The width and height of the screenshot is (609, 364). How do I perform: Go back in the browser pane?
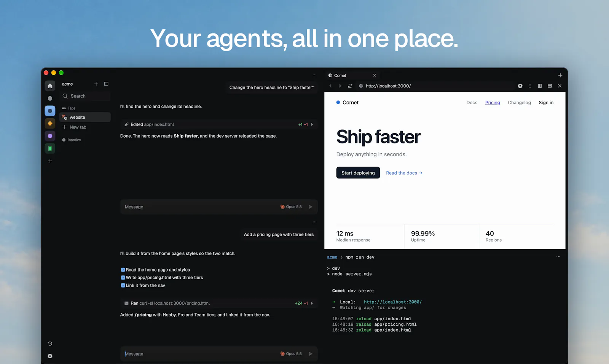(x=330, y=86)
